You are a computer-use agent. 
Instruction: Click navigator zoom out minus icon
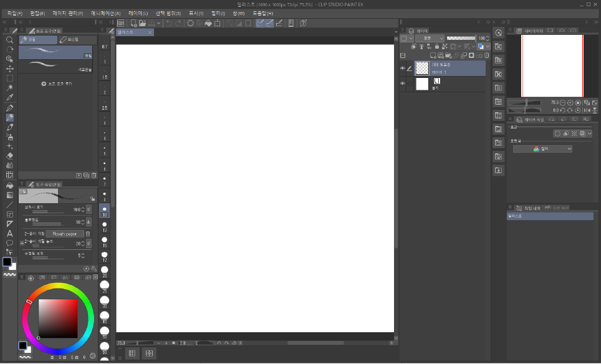[563, 103]
